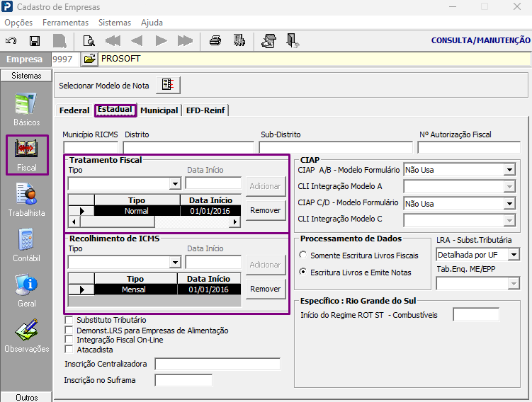Click the Nº Autorização Fiscal field

pyautogui.click(x=469, y=148)
